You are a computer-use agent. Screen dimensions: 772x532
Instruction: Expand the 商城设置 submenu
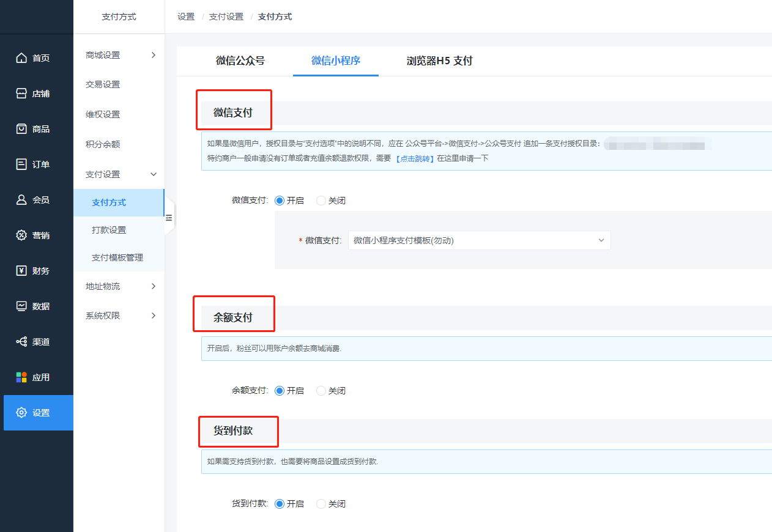pos(119,55)
